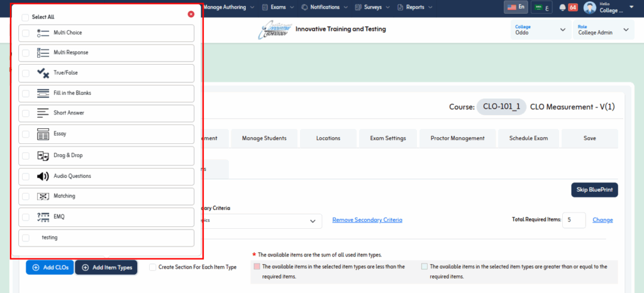Enable Create Section For Each Item Type
The image size is (644, 293).
[x=153, y=267]
